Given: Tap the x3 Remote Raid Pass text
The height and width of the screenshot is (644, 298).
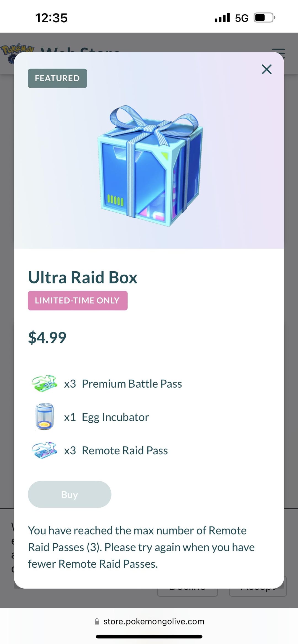Looking at the screenshot, I should [116, 450].
